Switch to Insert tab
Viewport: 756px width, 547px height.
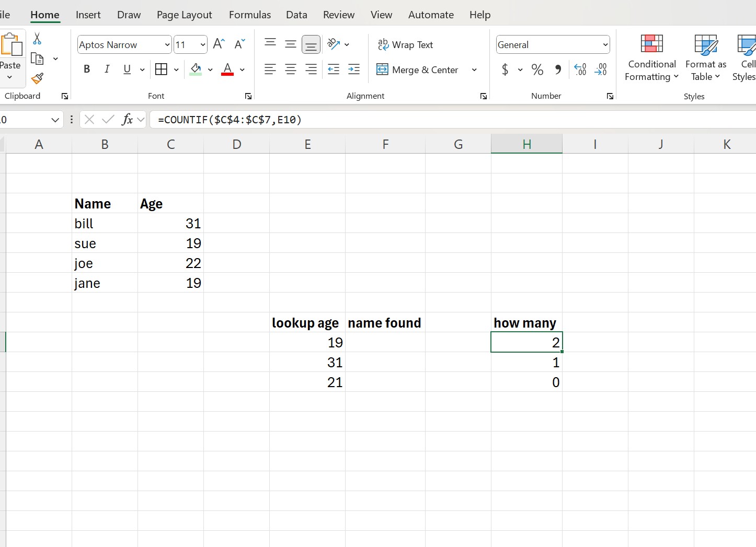pos(88,15)
